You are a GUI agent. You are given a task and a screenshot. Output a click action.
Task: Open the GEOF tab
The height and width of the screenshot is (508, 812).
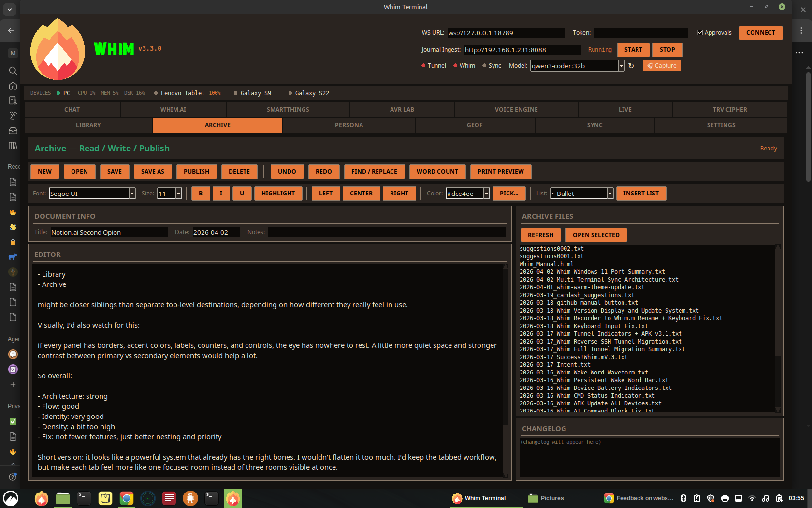pyautogui.click(x=474, y=125)
